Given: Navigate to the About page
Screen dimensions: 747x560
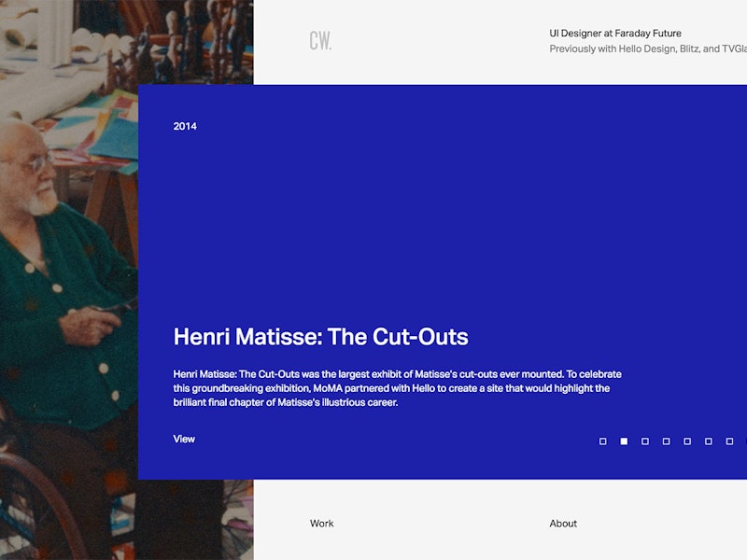Looking at the screenshot, I should click(x=563, y=524).
